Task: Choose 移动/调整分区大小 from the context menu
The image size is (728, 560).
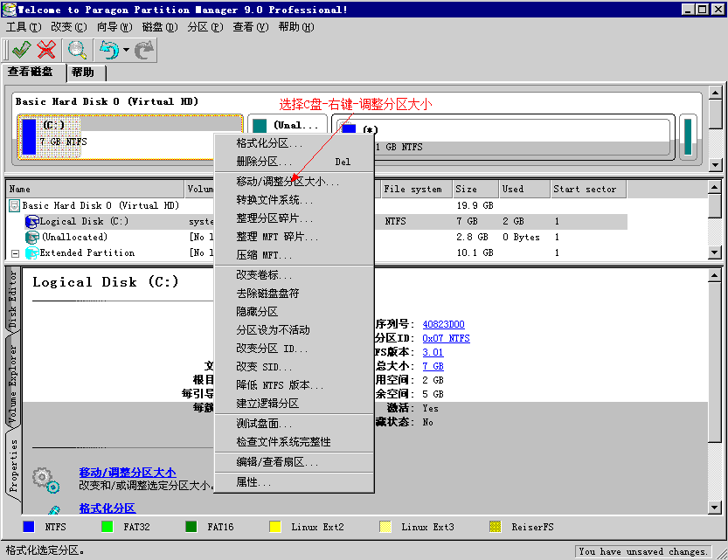Action: click(288, 182)
